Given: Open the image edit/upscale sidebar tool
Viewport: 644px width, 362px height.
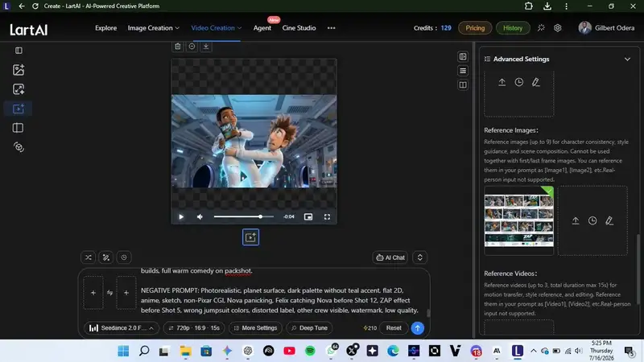Looking at the screenshot, I should 19,89.
